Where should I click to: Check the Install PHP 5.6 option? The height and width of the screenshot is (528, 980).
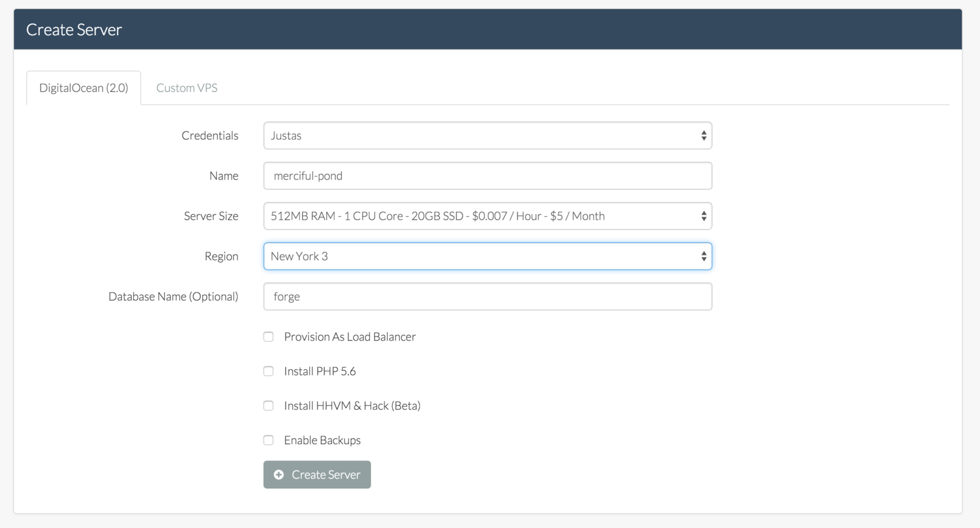(268, 371)
